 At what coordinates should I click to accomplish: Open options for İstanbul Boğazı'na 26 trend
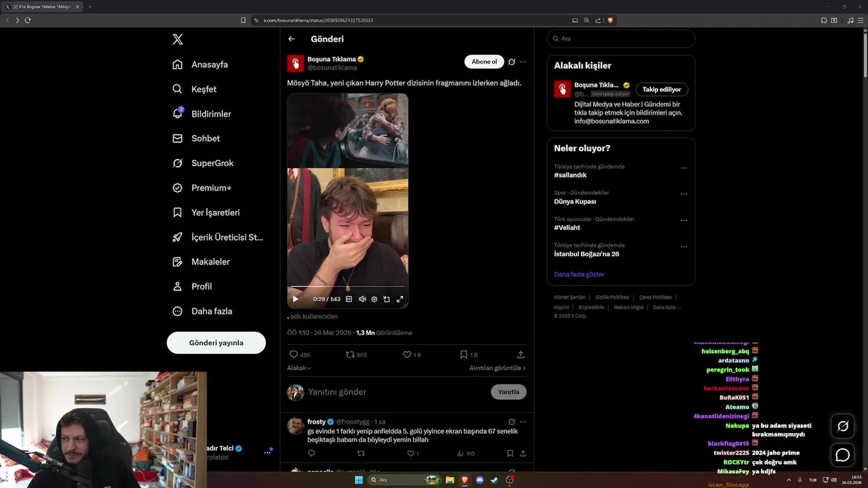tap(684, 247)
